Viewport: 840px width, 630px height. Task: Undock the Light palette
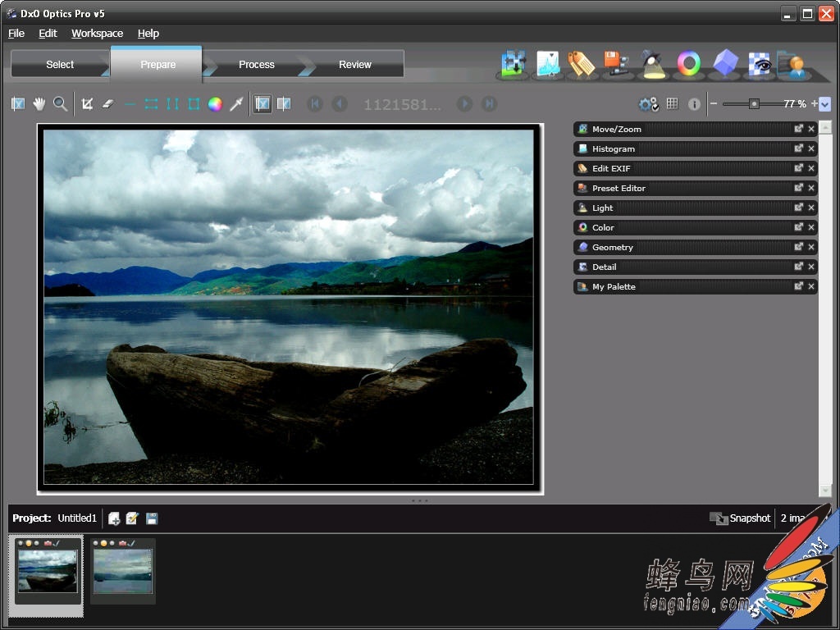coord(799,208)
